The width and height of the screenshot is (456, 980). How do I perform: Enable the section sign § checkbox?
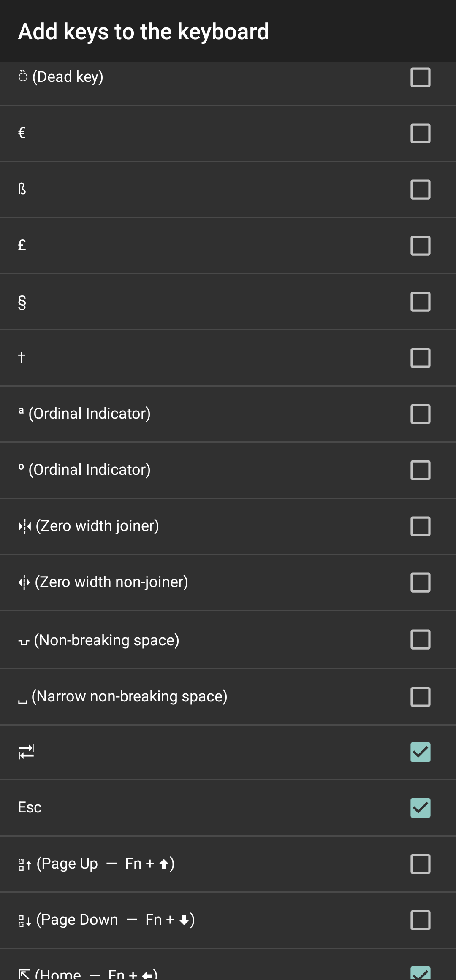tap(420, 302)
